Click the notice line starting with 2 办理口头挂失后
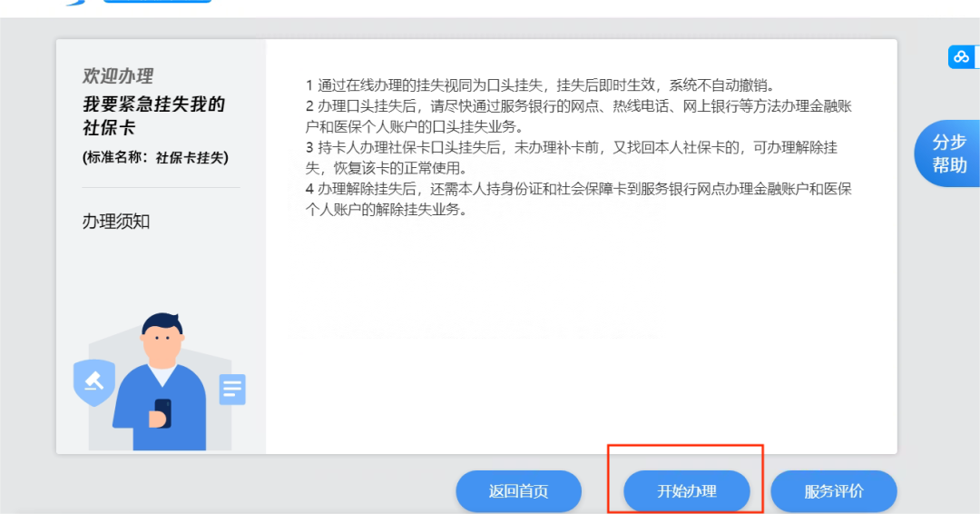Image resolution: width=980 pixels, height=514 pixels. click(x=579, y=116)
